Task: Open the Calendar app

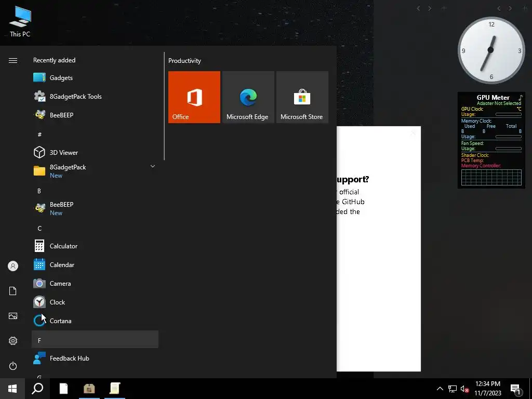Action: click(95, 264)
